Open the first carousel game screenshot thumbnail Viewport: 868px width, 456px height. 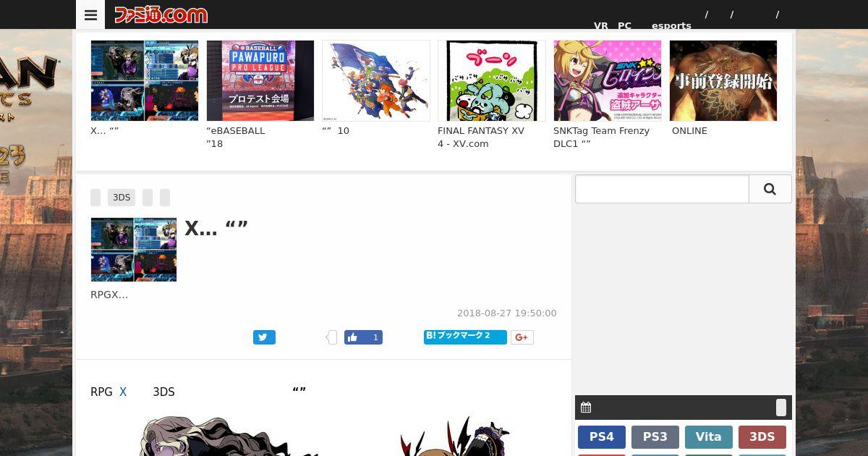145,80
